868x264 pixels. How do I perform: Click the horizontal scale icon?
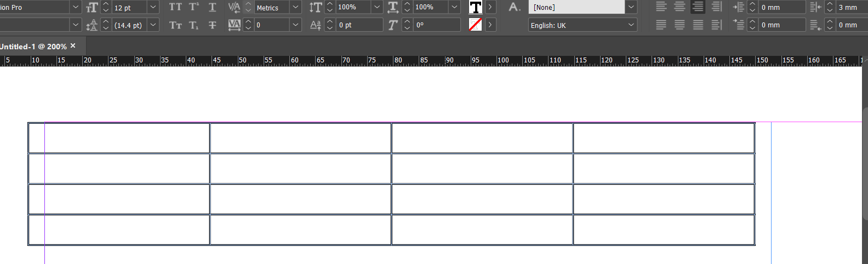(393, 7)
